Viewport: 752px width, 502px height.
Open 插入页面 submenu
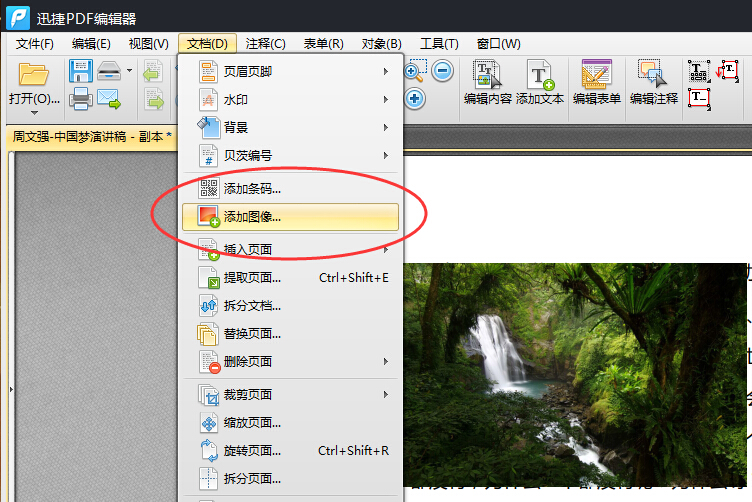tap(291, 249)
